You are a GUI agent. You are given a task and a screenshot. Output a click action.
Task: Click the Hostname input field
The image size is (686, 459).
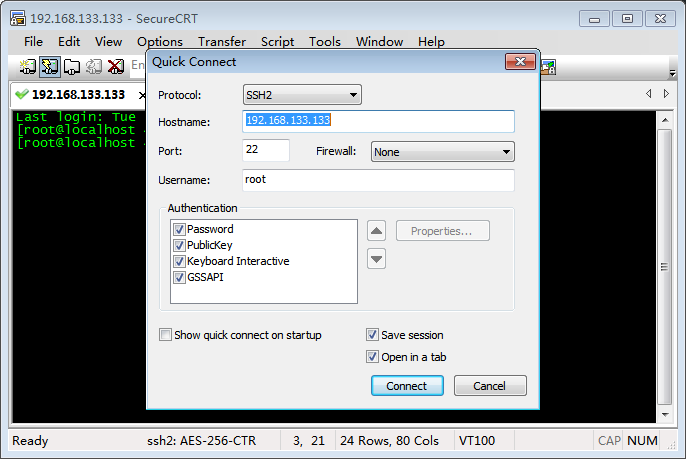tap(378, 121)
